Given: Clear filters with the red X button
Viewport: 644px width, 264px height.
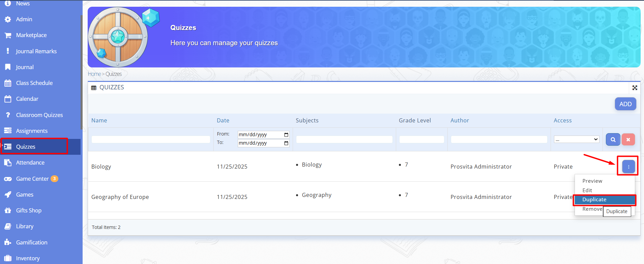Looking at the screenshot, I should point(628,140).
